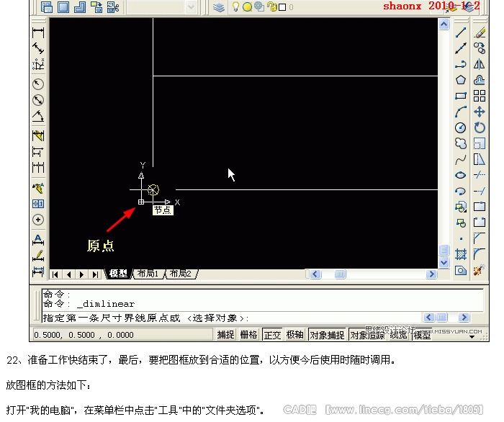Screen dimensions: 504x422
Task: Toggle 模型 space in the status bar
Action: point(422,335)
